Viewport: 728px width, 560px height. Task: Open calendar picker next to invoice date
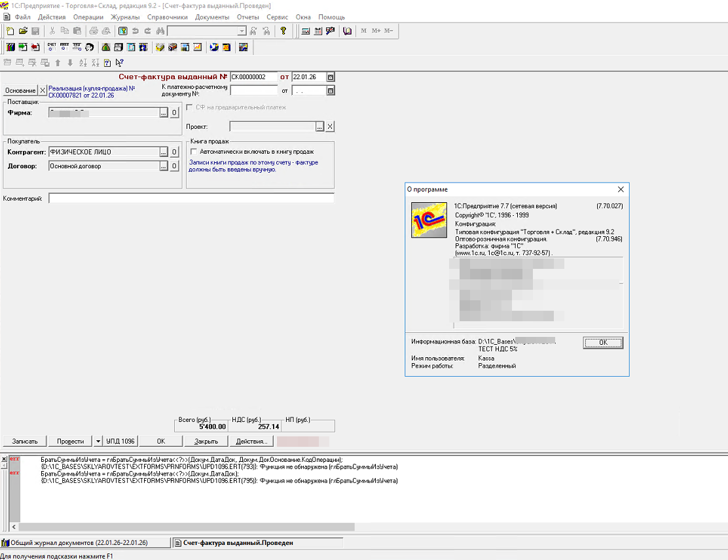pos(331,77)
